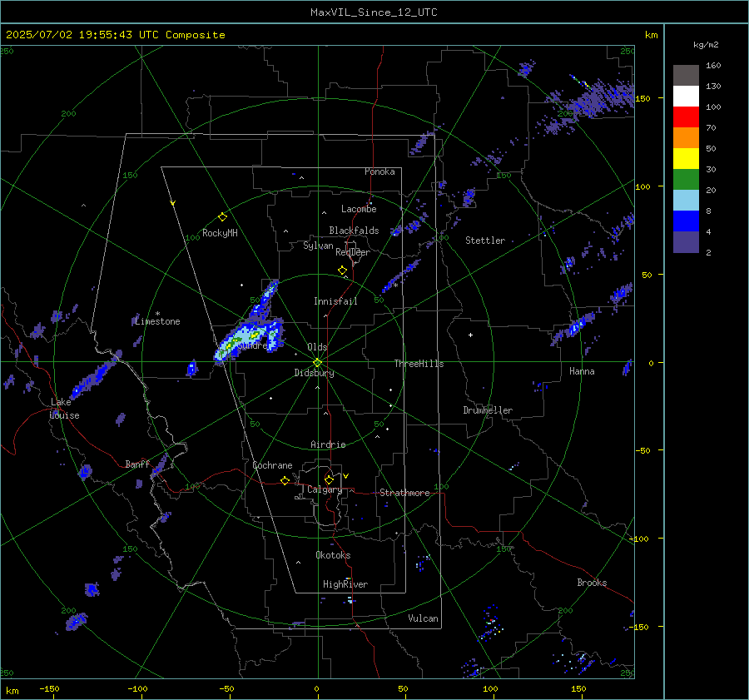Click the radar center diamond at Didsbury
The height and width of the screenshot is (700, 749).
coord(318,363)
